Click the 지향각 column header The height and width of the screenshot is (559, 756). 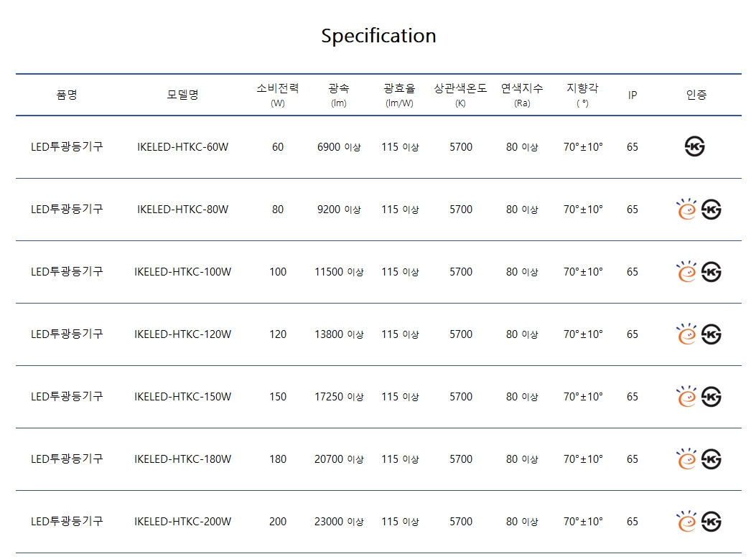tap(582, 95)
